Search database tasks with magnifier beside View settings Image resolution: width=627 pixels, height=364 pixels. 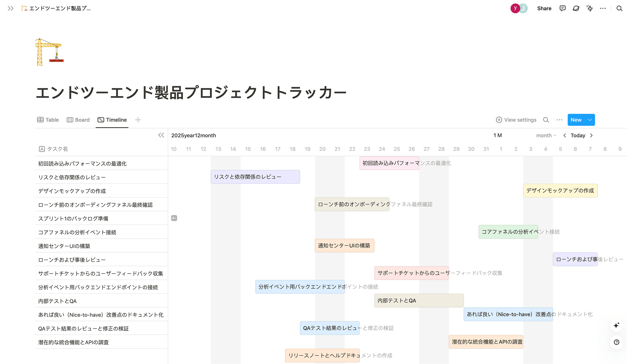point(546,120)
